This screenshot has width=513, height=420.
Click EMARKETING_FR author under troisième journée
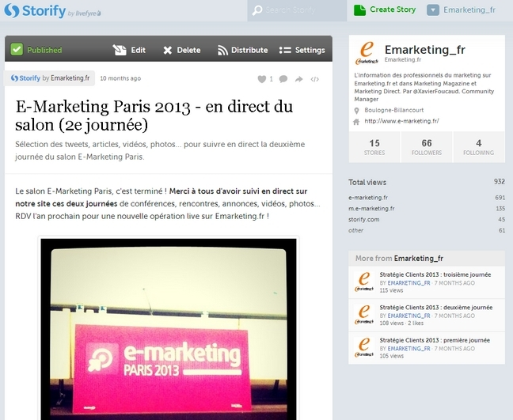[x=409, y=283]
